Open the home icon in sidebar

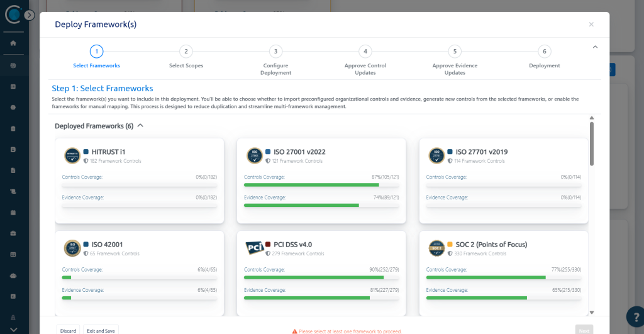pos(13,43)
